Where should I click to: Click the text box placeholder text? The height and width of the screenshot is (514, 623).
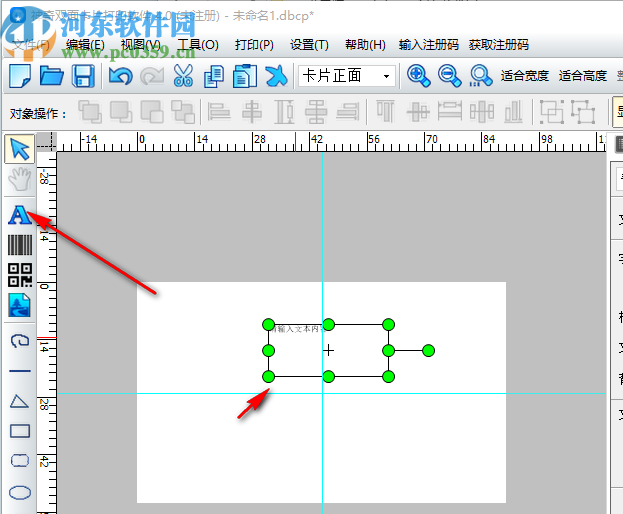(x=299, y=329)
